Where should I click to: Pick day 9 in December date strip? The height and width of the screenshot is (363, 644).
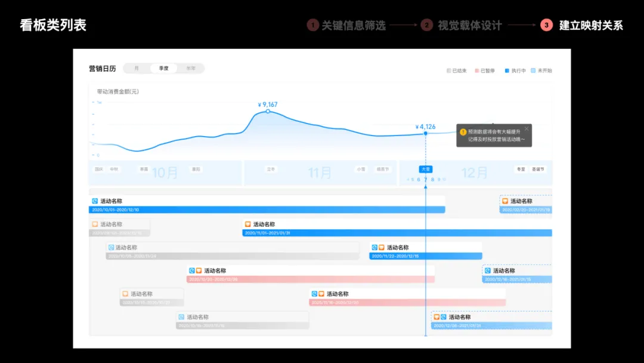click(x=439, y=180)
